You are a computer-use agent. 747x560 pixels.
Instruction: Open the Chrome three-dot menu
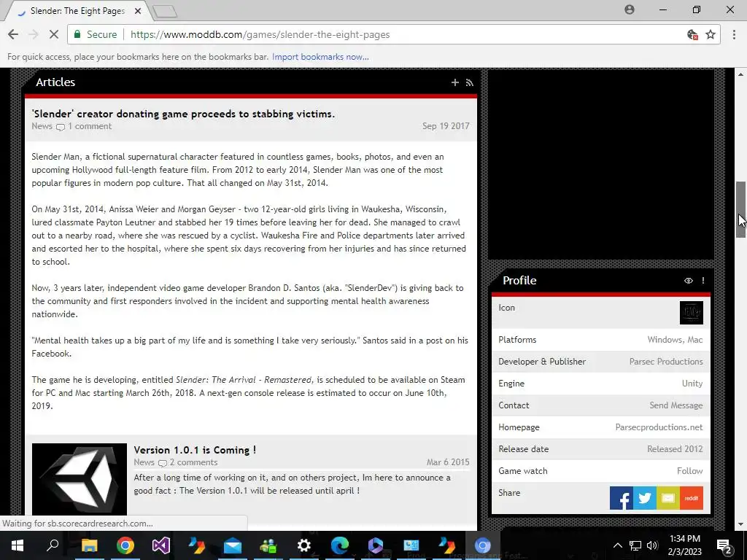point(734,34)
